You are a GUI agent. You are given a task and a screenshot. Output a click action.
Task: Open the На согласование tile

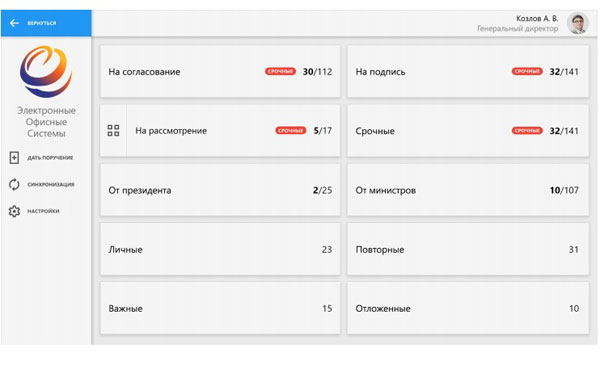220,72
